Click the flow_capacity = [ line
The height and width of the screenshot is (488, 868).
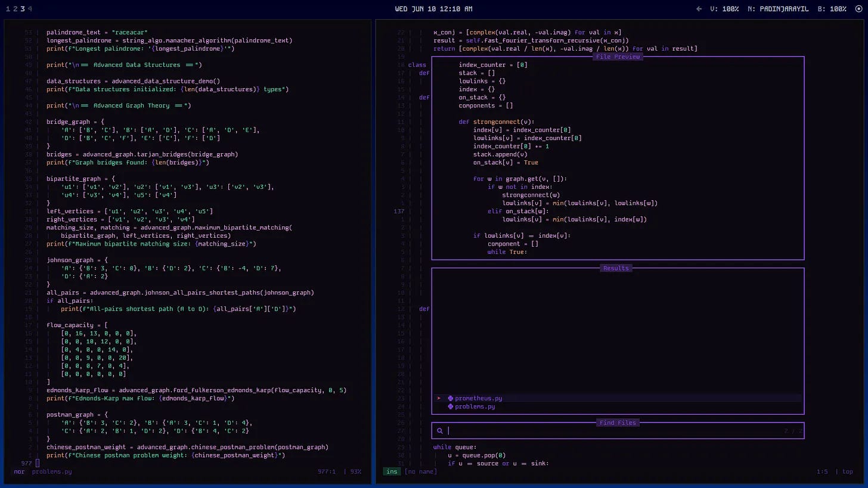77,325
